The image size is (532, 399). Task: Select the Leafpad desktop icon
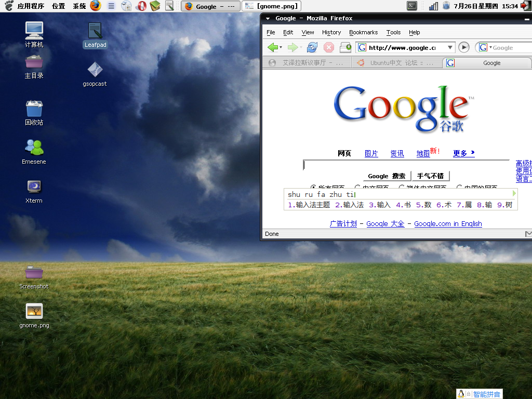tap(95, 35)
